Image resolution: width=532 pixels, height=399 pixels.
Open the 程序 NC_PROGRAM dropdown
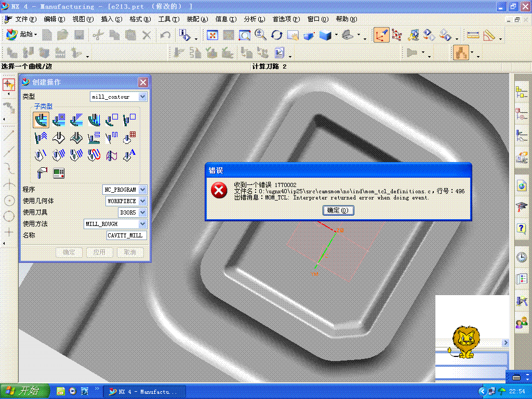click(x=142, y=189)
